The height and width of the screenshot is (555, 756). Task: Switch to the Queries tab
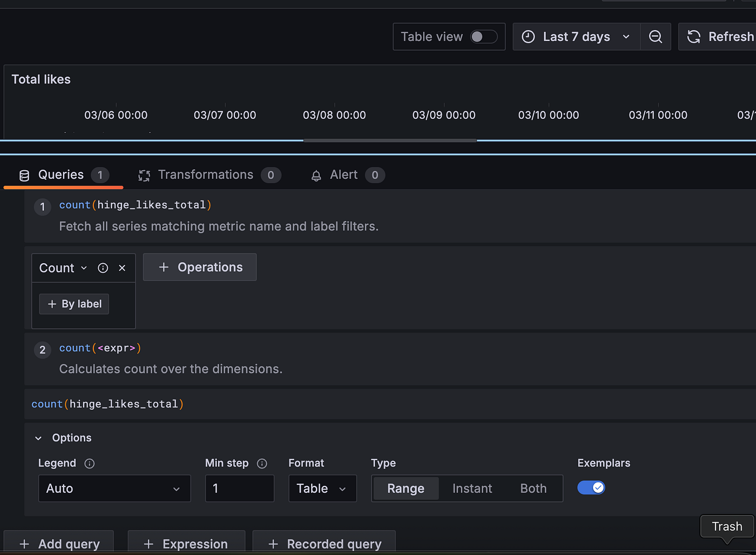pos(64,175)
